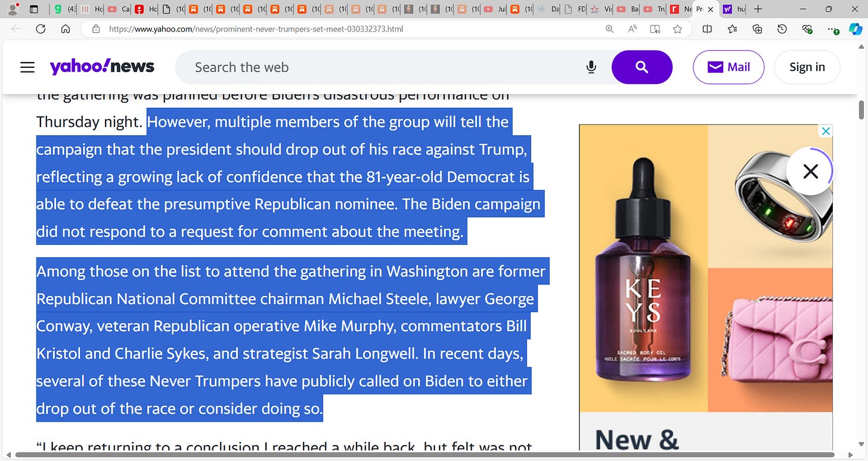The height and width of the screenshot is (461, 868).
Task: Open the Yahoo hamburger menu
Action: pyautogui.click(x=27, y=67)
